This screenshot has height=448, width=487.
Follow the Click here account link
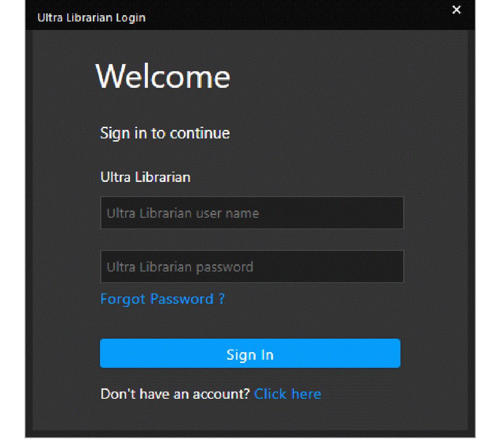287,394
